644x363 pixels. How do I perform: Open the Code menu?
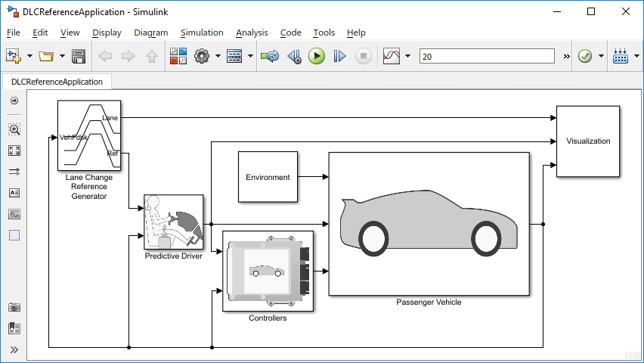pos(290,33)
